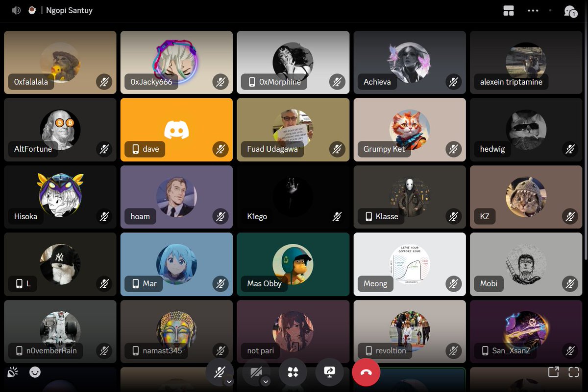Click the Fuad Udagawa name label
Viewport: 588px width, 392px height.
pyautogui.click(x=272, y=149)
